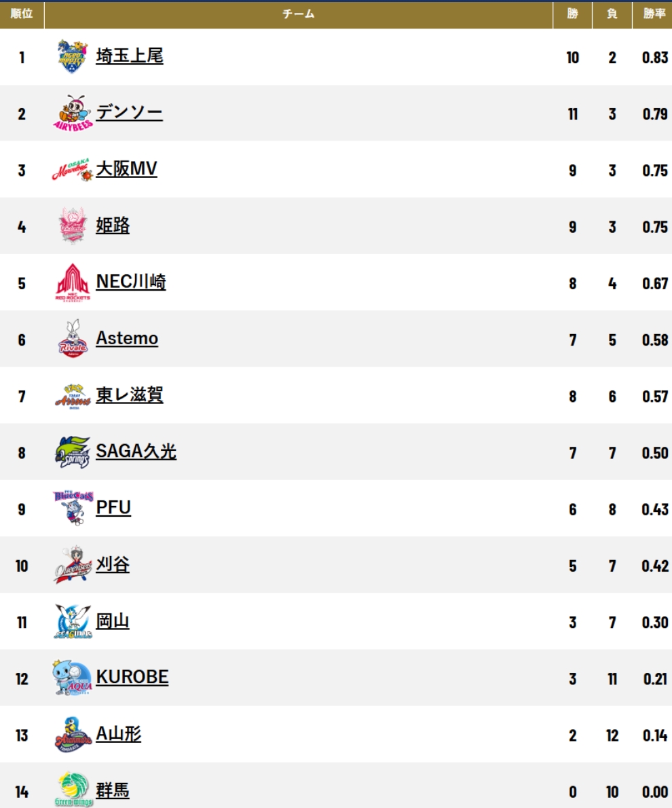Click the 勝 wins column header
Screen dimensions: 672x808
pos(572,14)
